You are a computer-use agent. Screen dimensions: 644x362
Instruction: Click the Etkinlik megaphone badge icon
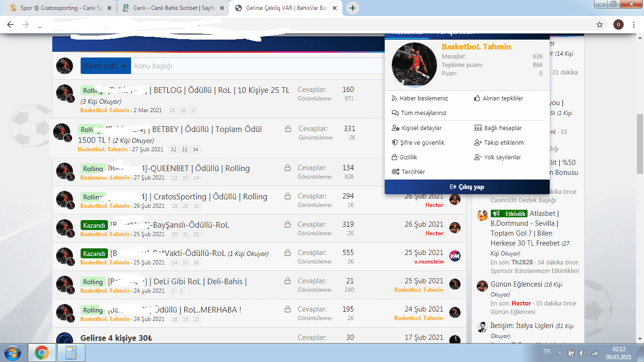[x=497, y=214]
